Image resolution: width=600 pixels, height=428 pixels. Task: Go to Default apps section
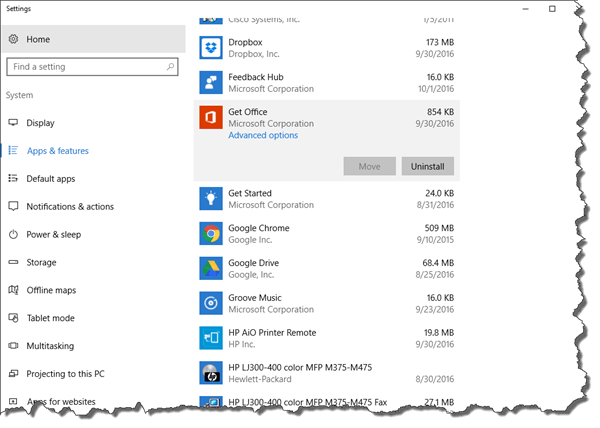coord(51,179)
